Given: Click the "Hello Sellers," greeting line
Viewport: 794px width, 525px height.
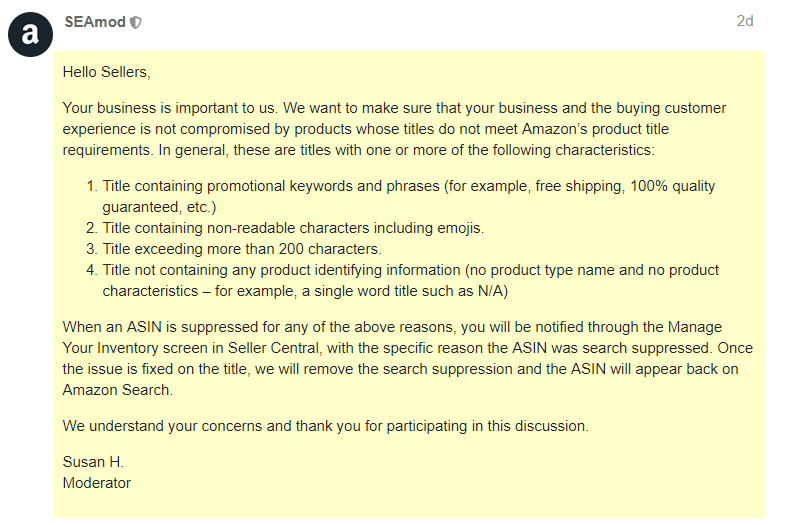Looking at the screenshot, I should point(106,72).
